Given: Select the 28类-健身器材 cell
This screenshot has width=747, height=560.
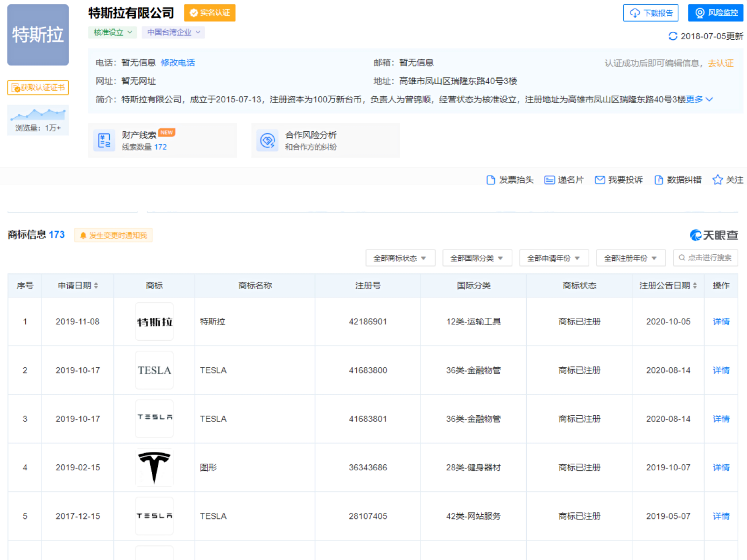Looking at the screenshot, I should (x=473, y=468).
